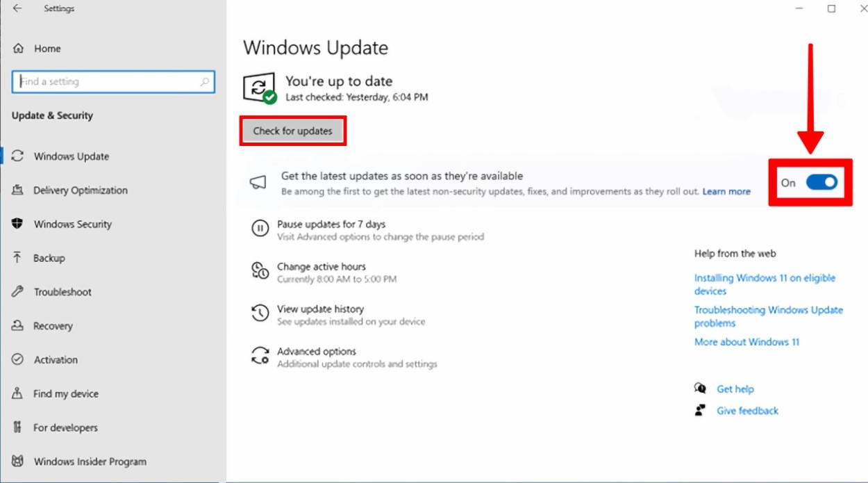Click the Backup upload-arrow icon

(x=17, y=258)
